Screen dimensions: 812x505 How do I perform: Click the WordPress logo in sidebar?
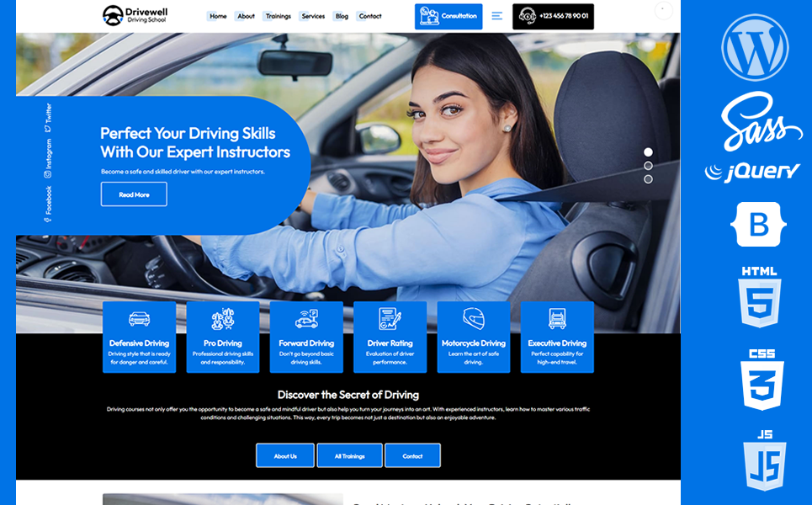(x=755, y=48)
